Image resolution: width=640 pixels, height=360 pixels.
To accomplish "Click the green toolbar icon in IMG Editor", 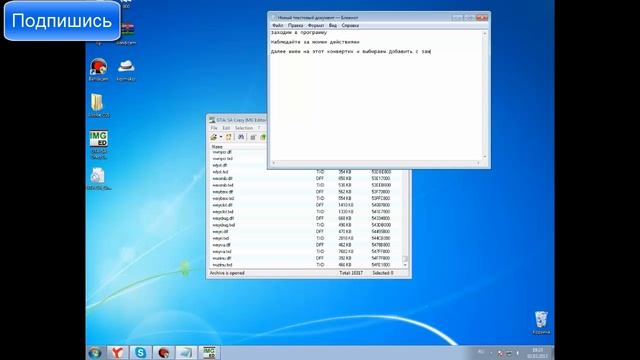I will [263, 137].
